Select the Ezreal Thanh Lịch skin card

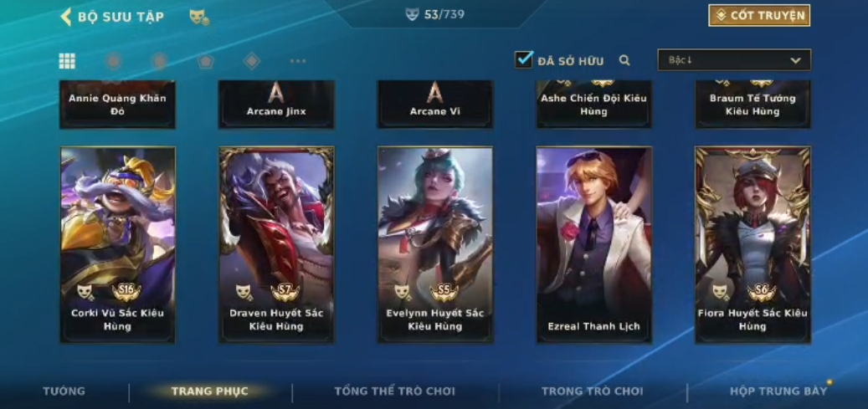[x=594, y=244]
